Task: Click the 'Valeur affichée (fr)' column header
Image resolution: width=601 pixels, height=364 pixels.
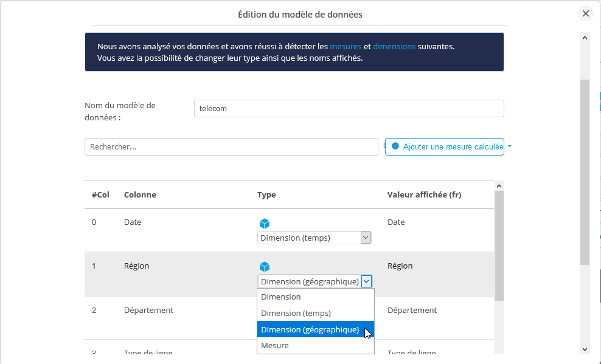Action: pos(424,194)
